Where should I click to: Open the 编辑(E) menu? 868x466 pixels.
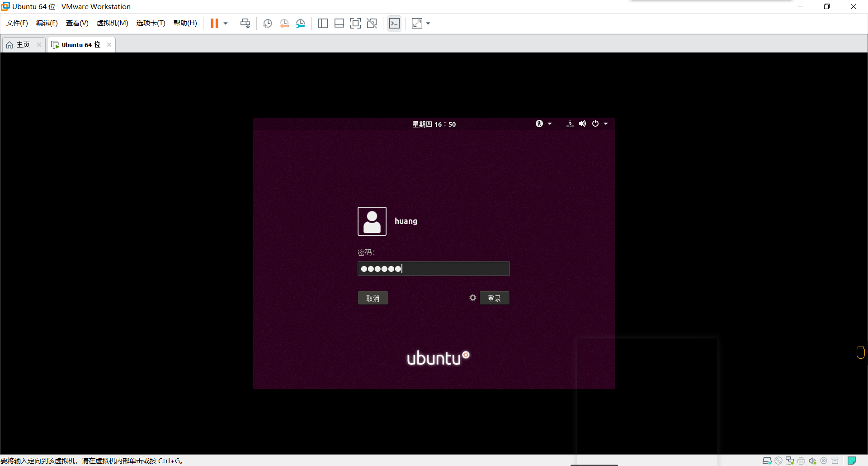coord(47,23)
